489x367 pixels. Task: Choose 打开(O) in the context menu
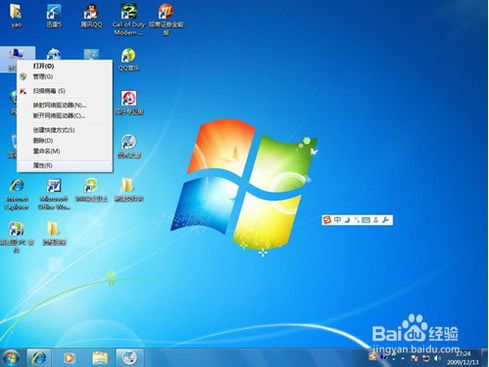(x=43, y=66)
